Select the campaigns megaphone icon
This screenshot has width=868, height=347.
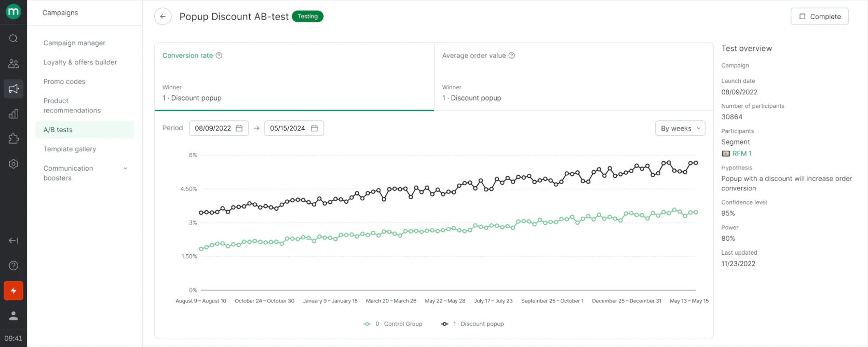[13, 89]
